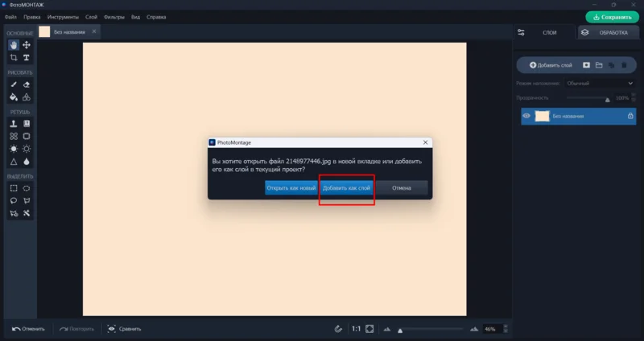The image size is (644, 341).
Task: Select the Crop tool
Action: [14, 58]
